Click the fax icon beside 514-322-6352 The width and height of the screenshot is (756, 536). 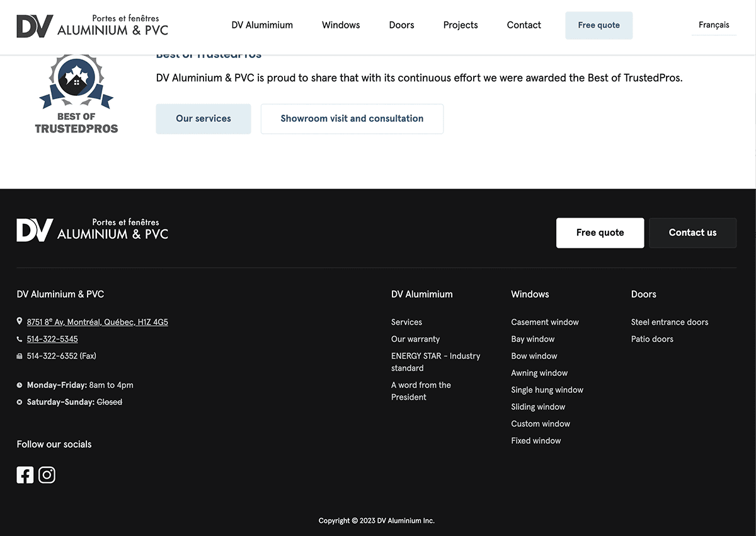tap(20, 356)
